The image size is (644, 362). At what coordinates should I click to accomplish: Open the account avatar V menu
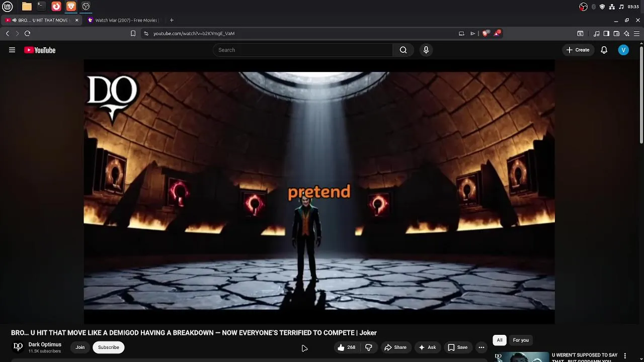pos(623,50)
